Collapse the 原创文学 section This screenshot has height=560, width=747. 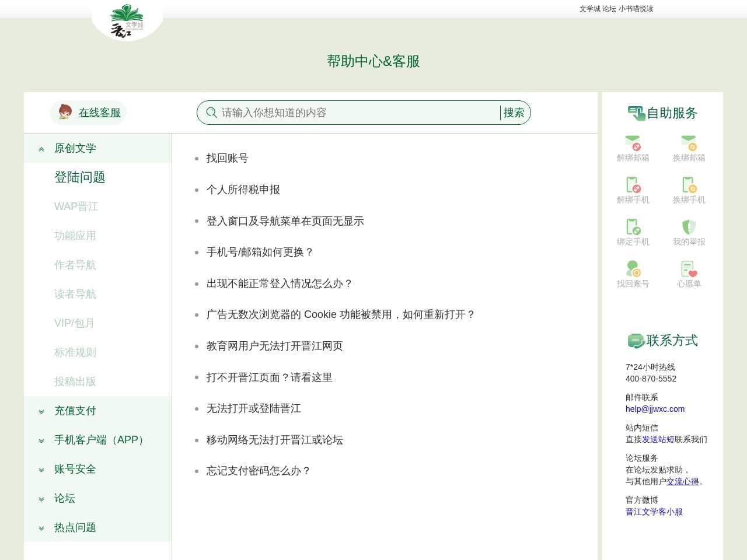(97, 148)
